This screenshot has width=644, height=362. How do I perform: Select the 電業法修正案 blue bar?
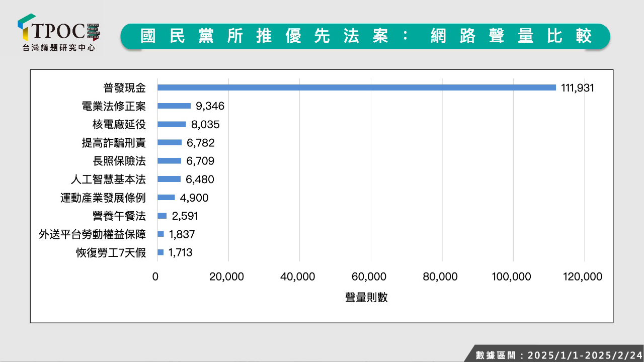(x=174, y=106)
